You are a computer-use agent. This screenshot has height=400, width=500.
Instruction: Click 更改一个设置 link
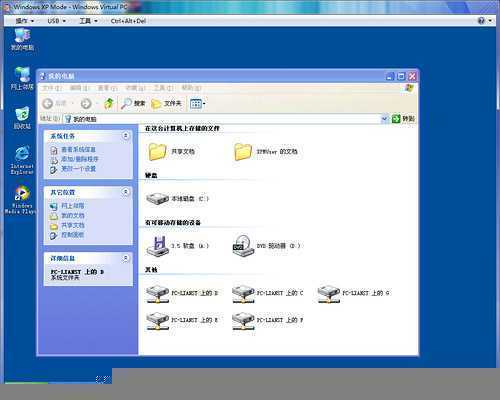78,169
